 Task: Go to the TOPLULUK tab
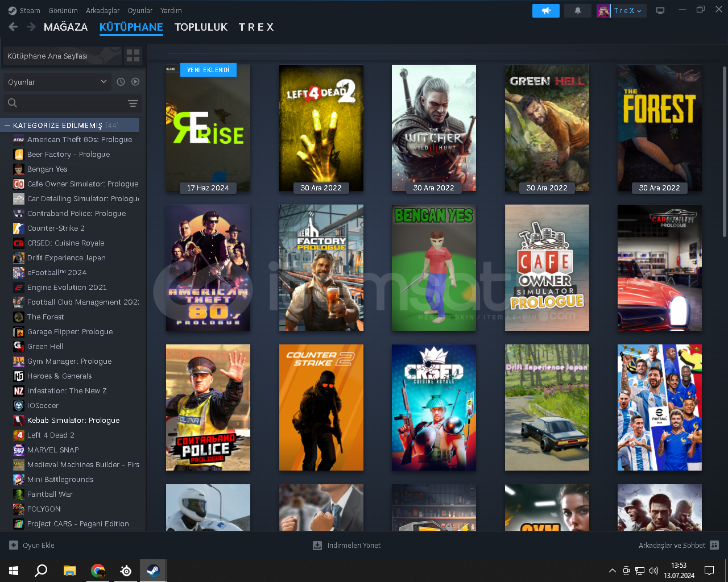(x=201, y=27)
